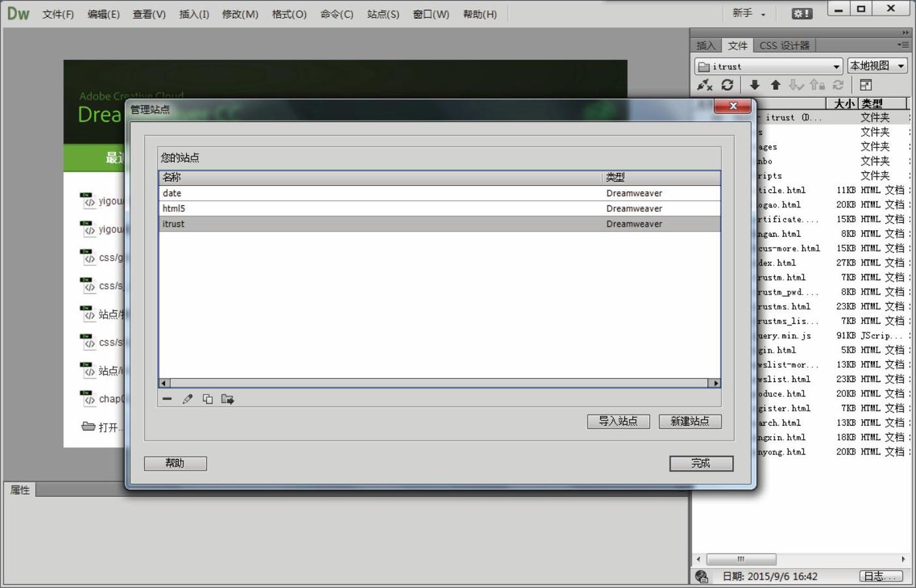Select the jquery min.js file row
This screenshot has height=588, width=916.
coord(833,336)
